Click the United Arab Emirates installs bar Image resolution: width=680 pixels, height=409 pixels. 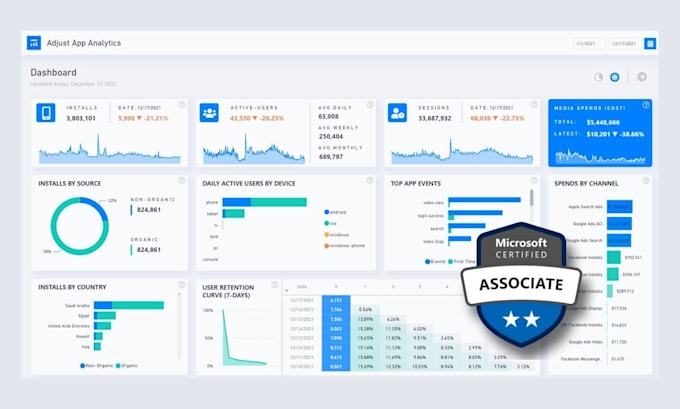102,326
